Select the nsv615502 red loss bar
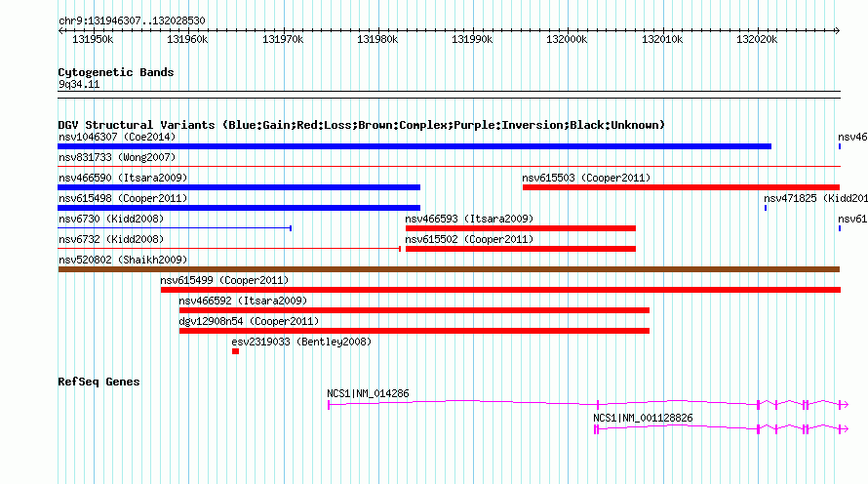868x484 pixels. (521, 249)
